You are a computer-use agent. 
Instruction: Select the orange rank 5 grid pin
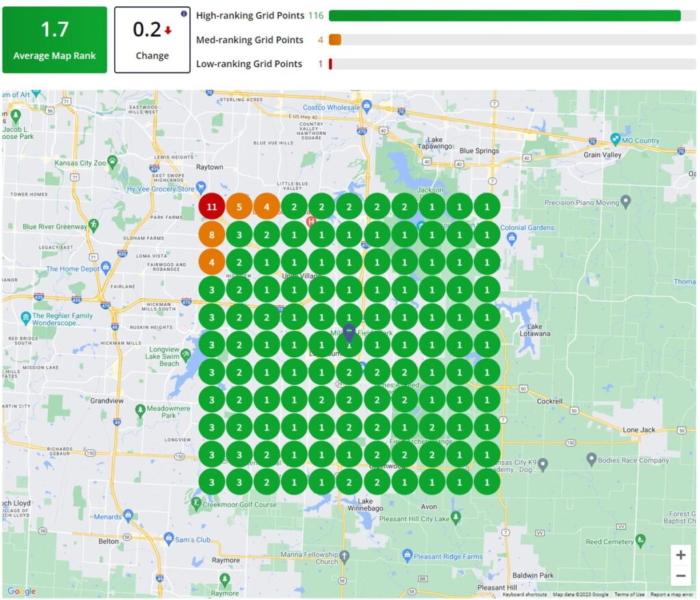[x=240, y=206]
